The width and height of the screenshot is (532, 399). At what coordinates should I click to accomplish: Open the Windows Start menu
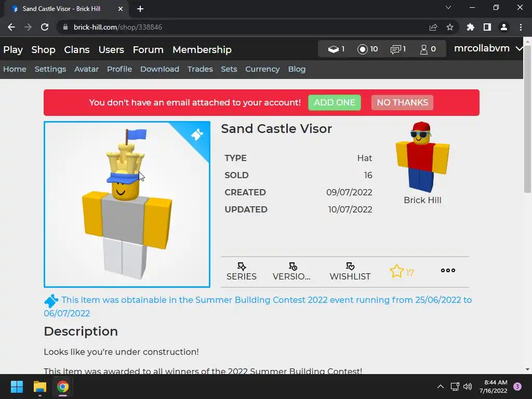point(17,387)
